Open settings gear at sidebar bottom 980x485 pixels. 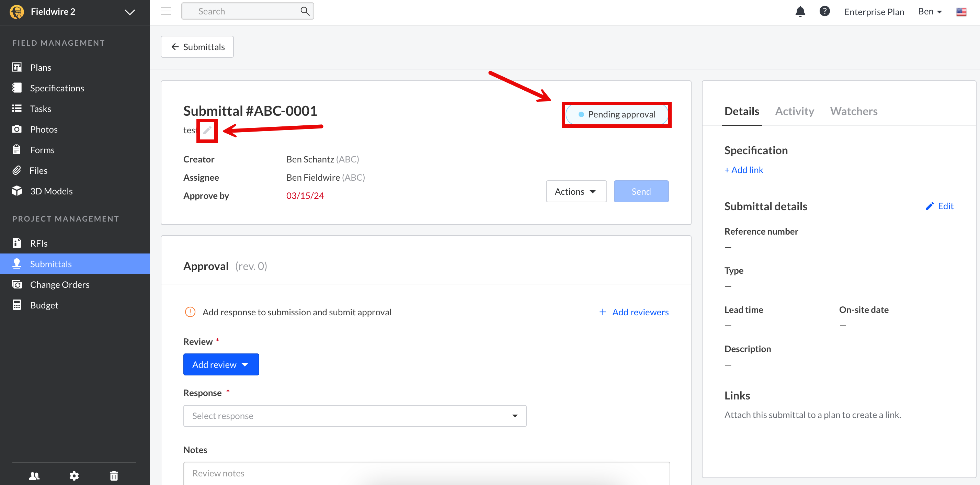coord(74,475)
